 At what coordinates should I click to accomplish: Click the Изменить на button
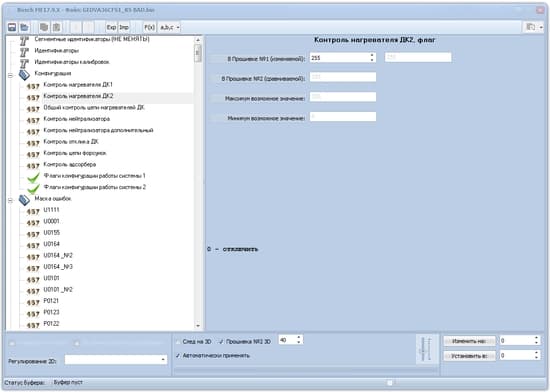[469, 341]
